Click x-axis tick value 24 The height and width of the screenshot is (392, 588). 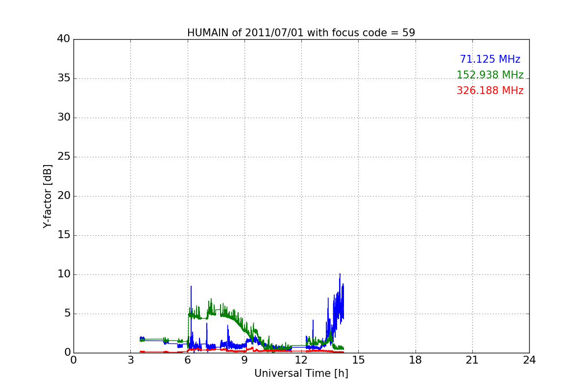[529, 360]
